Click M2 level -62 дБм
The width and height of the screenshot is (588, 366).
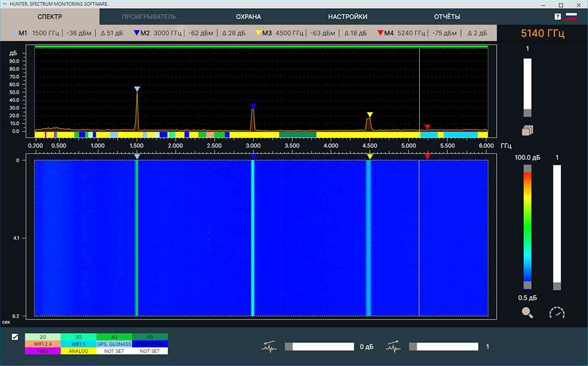(x=200, y=33)
